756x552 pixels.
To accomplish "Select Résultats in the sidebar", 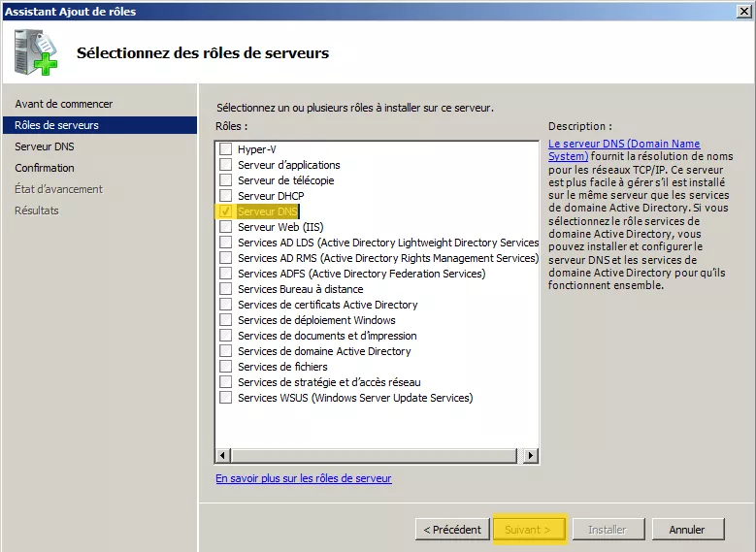I will click(37, 211).
